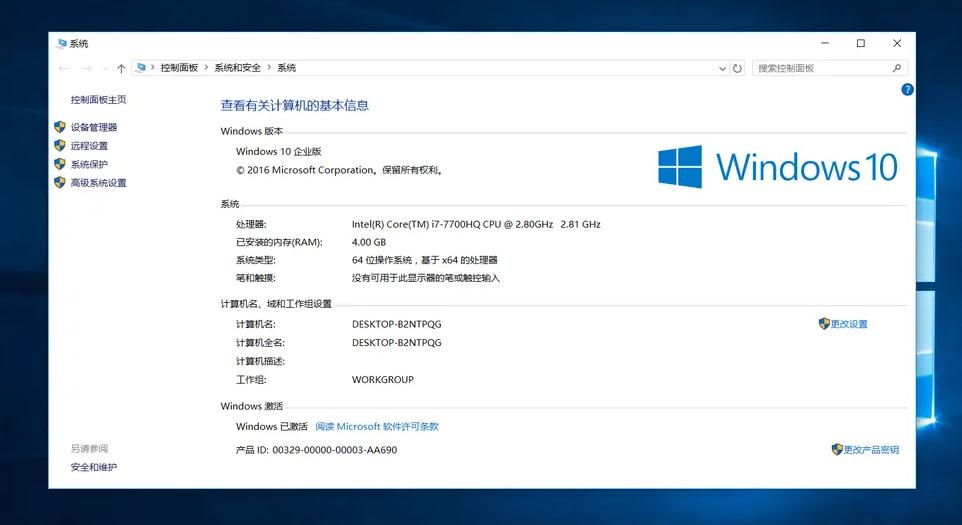
Task: Click the 4.00 GB RAM value
Action: tap(369, 242)
